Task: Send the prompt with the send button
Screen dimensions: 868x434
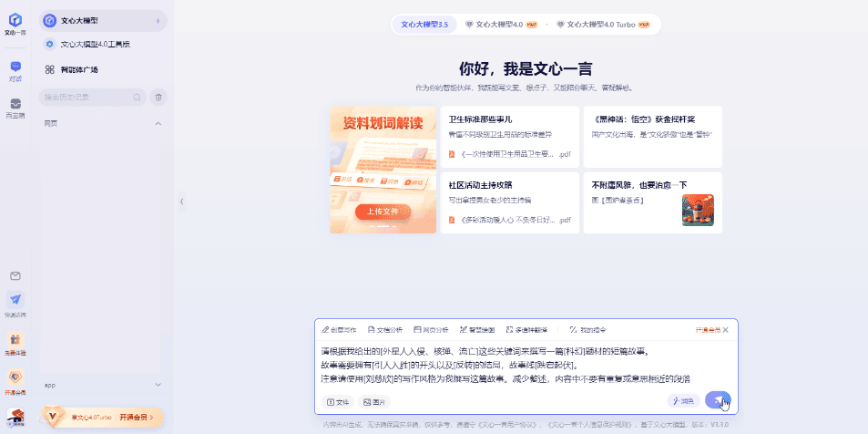Action: coord(718,400)
